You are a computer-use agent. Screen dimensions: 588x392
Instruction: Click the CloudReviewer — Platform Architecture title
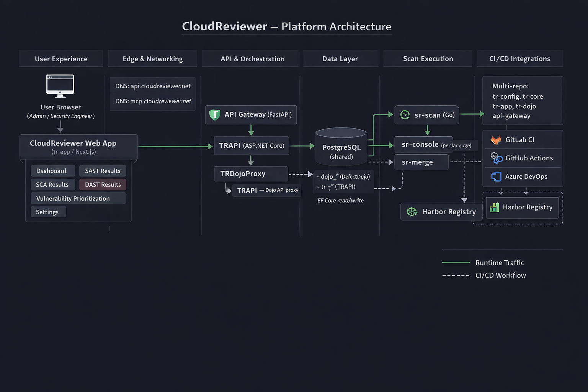(286, 26)
